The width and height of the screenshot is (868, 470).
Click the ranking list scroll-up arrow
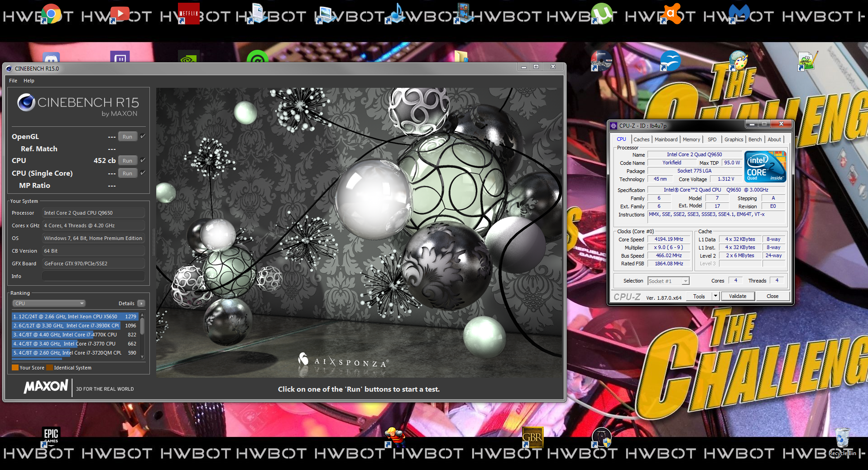142,315
